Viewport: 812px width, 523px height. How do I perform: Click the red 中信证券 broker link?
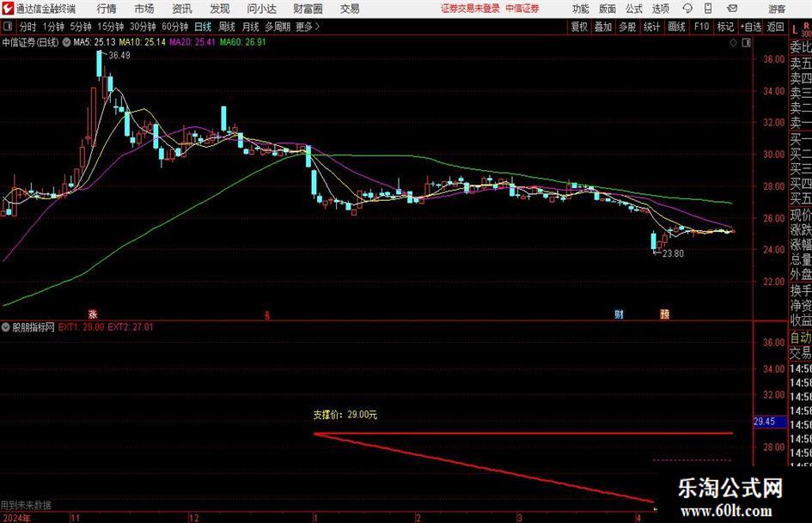coord(522,9)
